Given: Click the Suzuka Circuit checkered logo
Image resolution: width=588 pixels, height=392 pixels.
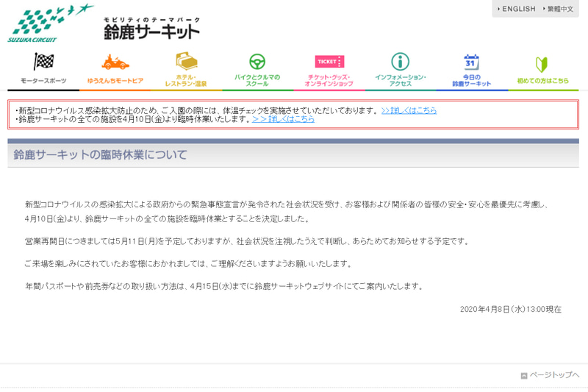Looking at the screenshot, I should click(51, 23).
